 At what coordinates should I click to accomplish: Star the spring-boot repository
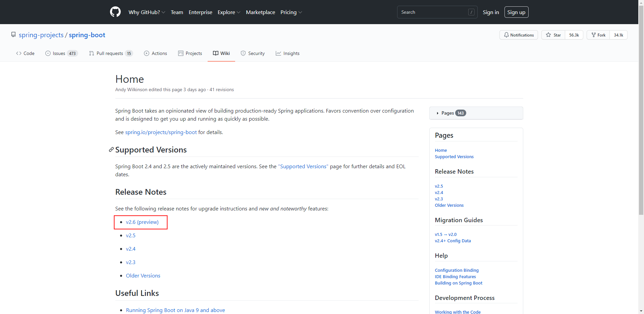tap(553, 35)
